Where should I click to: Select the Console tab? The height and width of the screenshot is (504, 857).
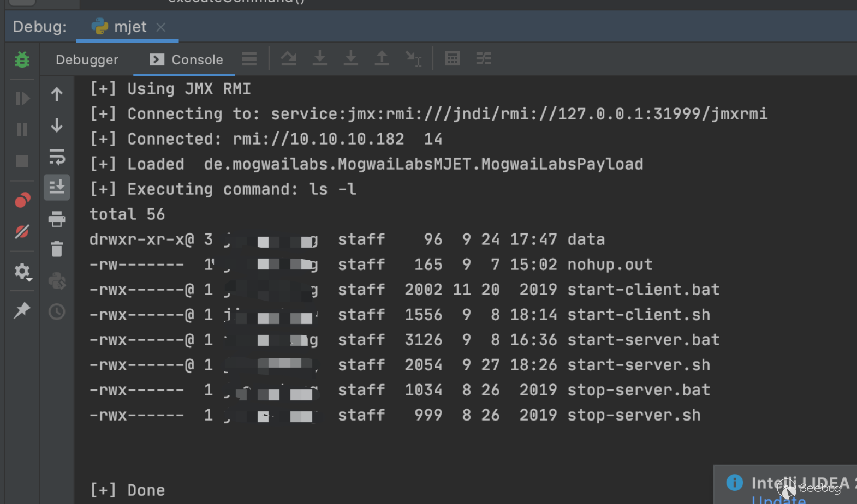point(187,59)
